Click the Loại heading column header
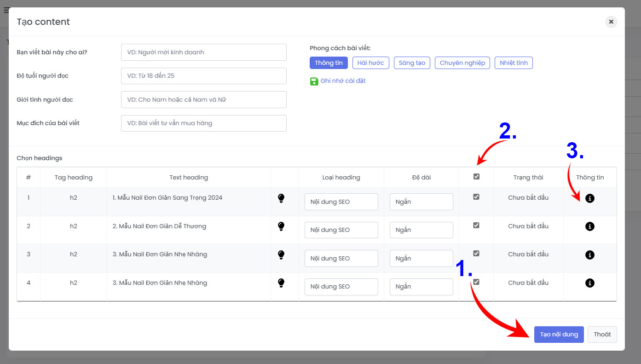 [341, 178]
